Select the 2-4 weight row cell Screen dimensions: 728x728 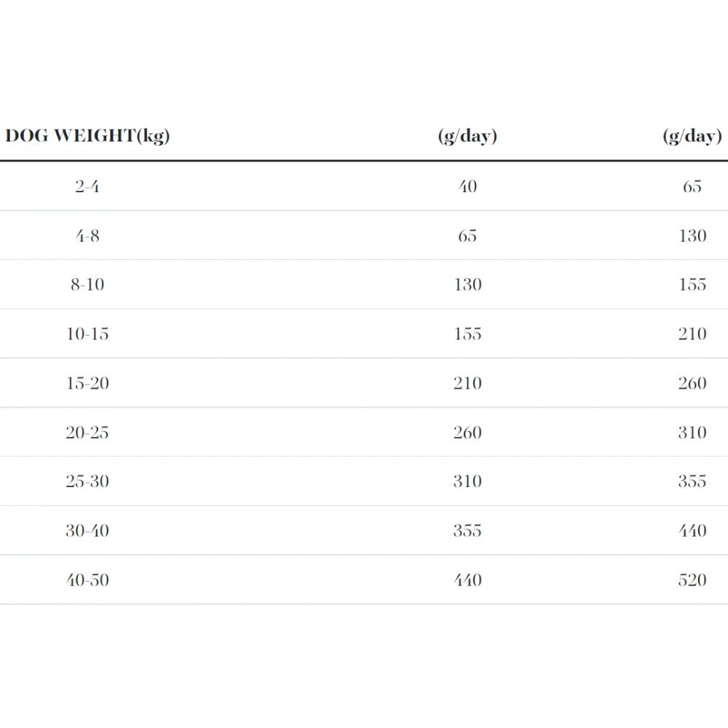(x=87, y=186)
